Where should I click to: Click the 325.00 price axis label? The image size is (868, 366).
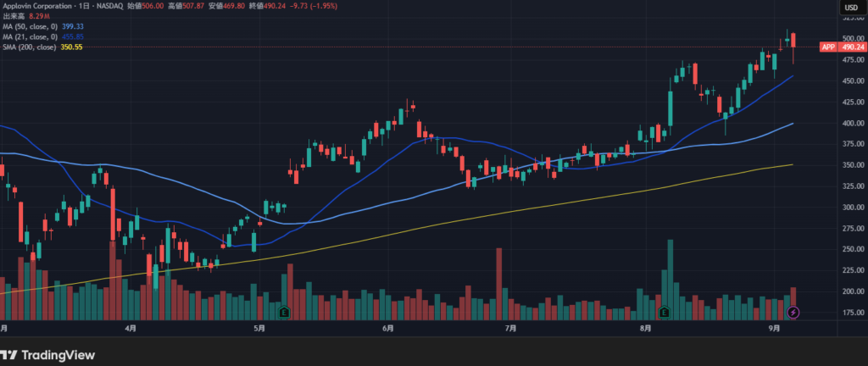pyautogui.click(x=853, y=186)
